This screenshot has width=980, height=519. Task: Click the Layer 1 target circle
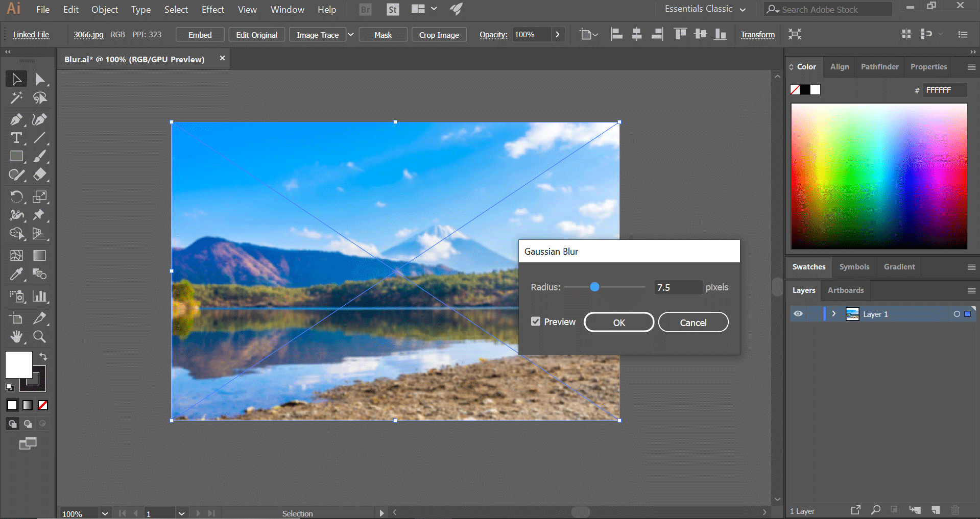957,314
